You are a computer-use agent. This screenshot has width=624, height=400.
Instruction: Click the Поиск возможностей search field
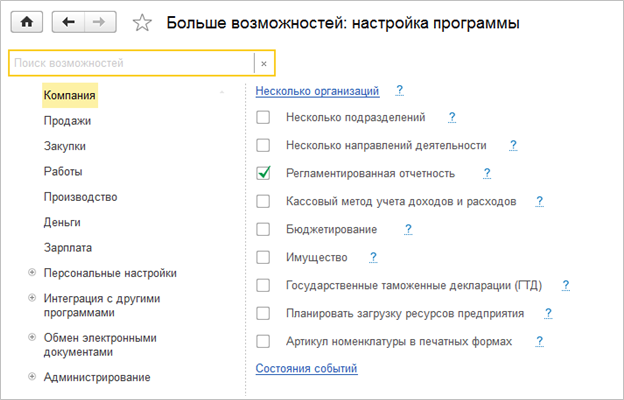130,63
